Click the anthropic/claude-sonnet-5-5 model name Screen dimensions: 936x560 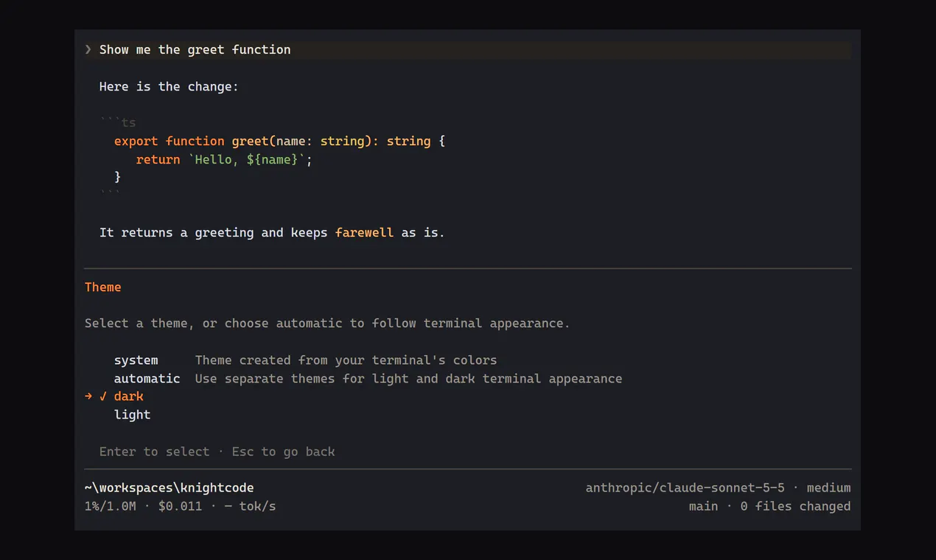click(685, 488)
